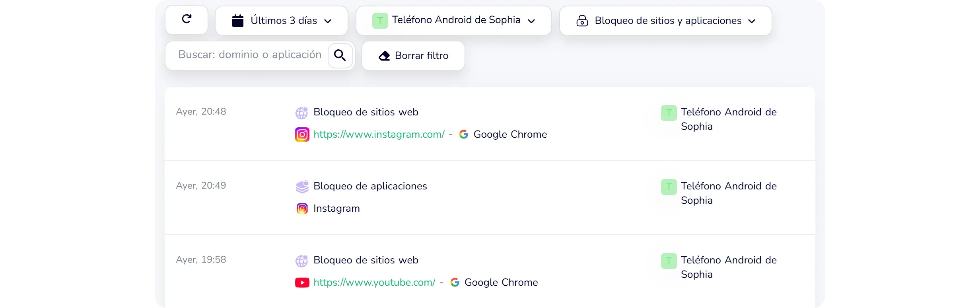Click the globe lock icon at 19:58 entry
This screenshot has height=308, width=980.
[302, 261]
